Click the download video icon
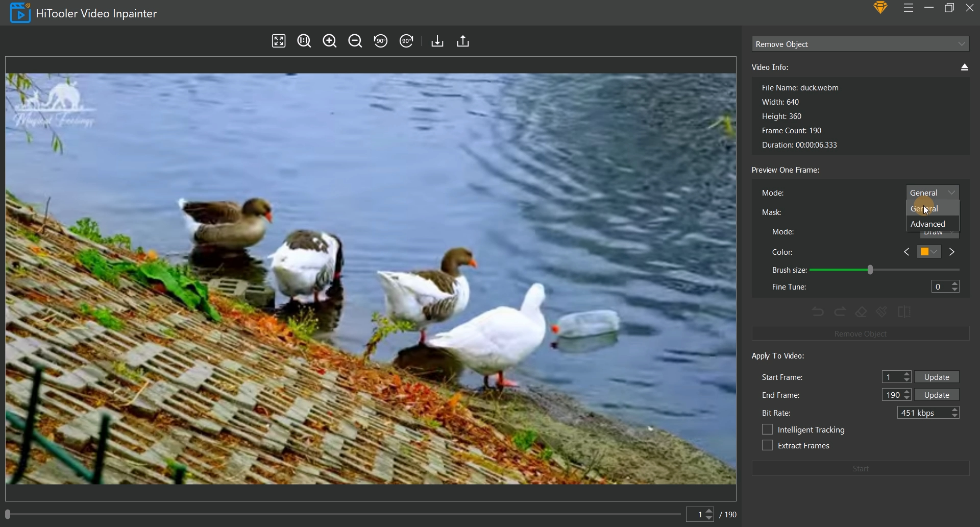Image resolution: width=980 pixels, height=527 pixels. (437, 41)
